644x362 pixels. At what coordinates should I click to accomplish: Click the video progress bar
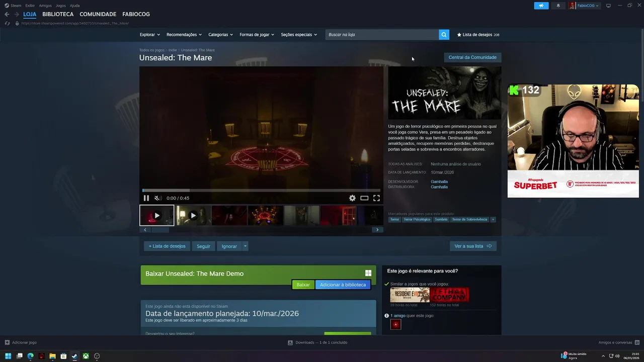tap(262, 191)
